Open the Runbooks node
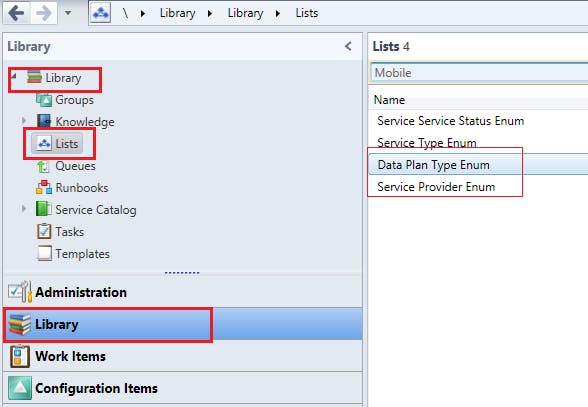588x407 pixels. (x=72, y=188)
